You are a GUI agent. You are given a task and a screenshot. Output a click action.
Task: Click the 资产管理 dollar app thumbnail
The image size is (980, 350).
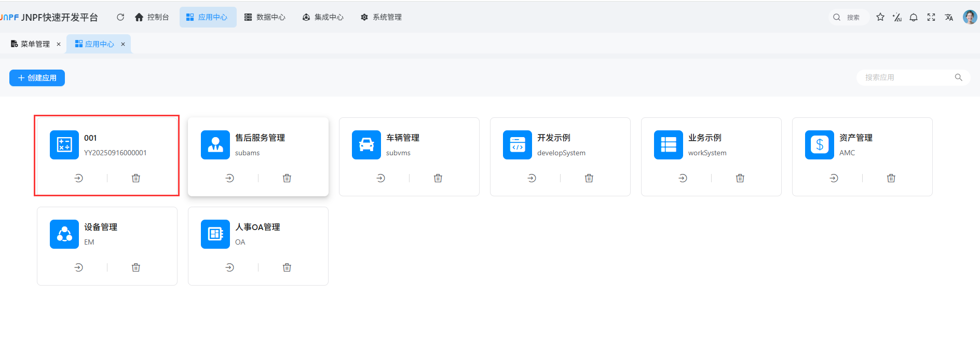coord(820,145)
